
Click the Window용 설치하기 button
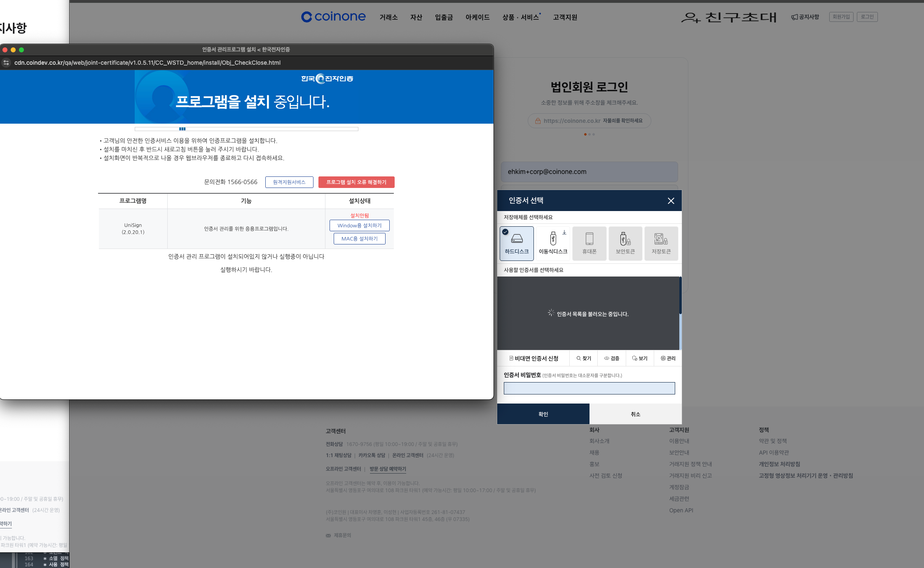coord(359,225)
